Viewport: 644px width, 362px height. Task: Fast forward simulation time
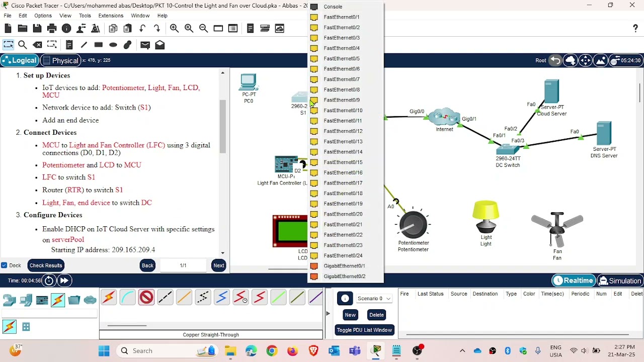(64, 281)
